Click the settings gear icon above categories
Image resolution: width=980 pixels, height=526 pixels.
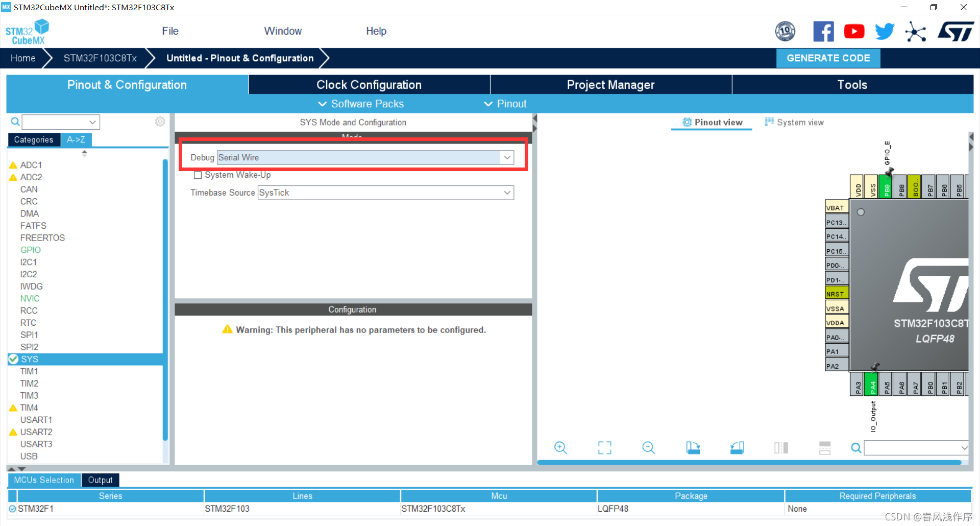(160, 122)
